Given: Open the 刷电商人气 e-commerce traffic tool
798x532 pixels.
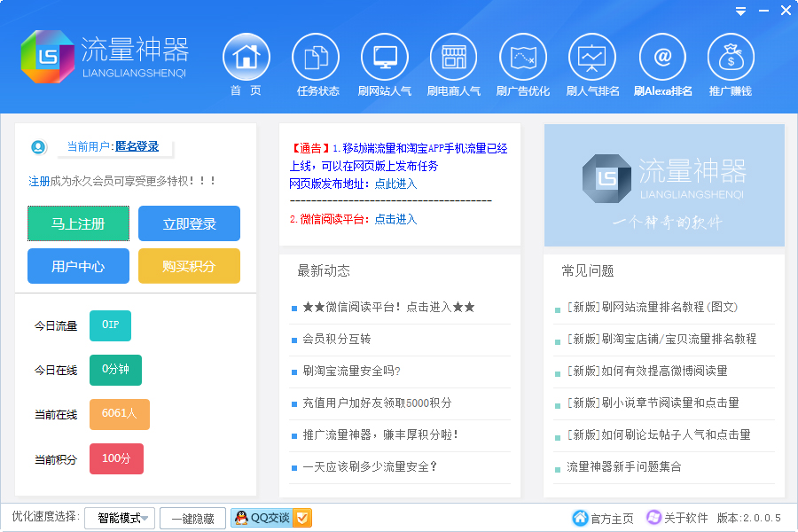Looking at the screenshot, I should pos(454,58).
